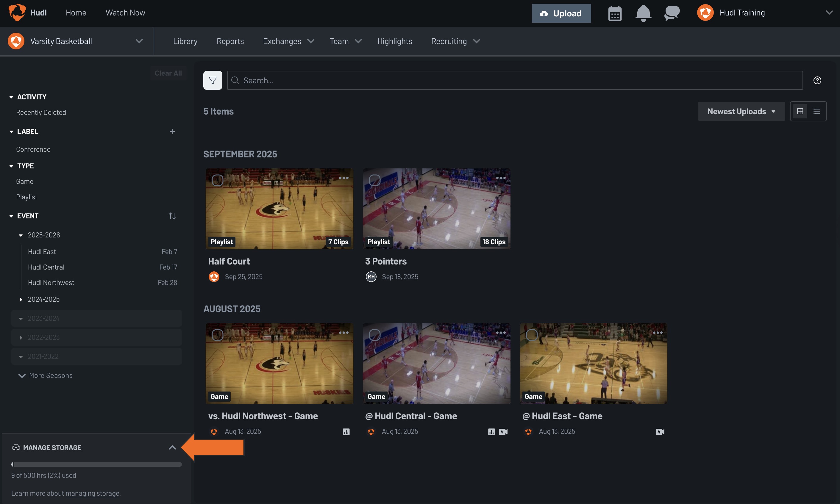Screen dimensions: 840x504
Task: Click the Hudl logo in top left
Action: pos(17,12)
